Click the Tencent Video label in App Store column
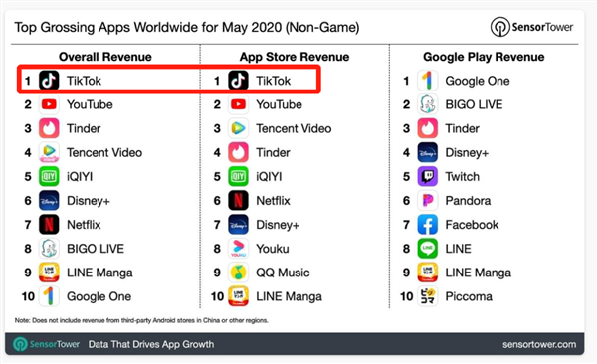Viewport: 597px width, 364px height. click(294, 128)
